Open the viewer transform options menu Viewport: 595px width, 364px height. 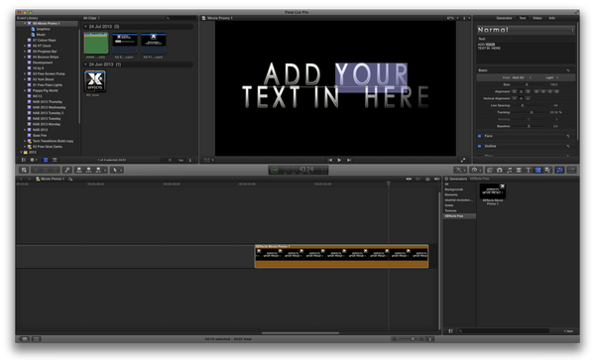(208, 160)
